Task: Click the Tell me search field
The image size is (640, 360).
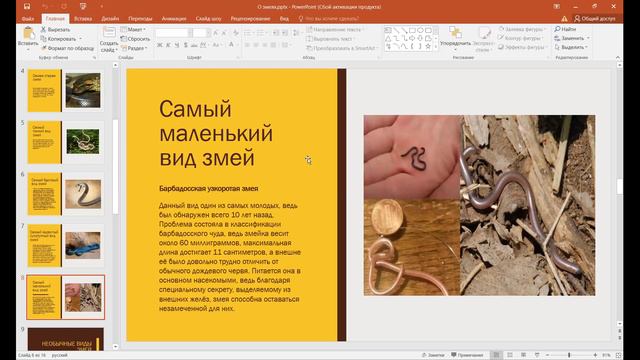Action: [329, 18]
